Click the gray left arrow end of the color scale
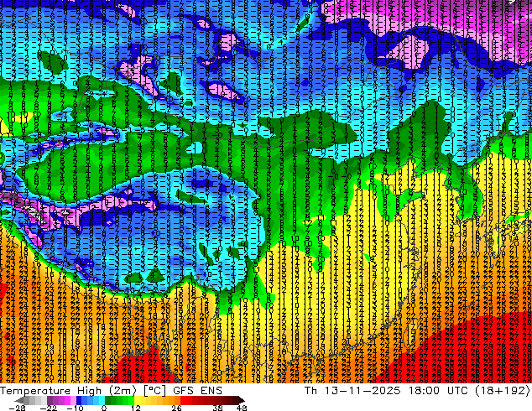Viewport: 532px width, 411px height. click(19, 400)
